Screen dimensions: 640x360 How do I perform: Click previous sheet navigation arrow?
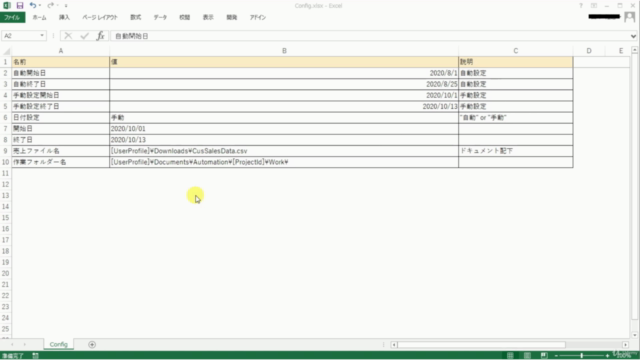click(12, 344)
